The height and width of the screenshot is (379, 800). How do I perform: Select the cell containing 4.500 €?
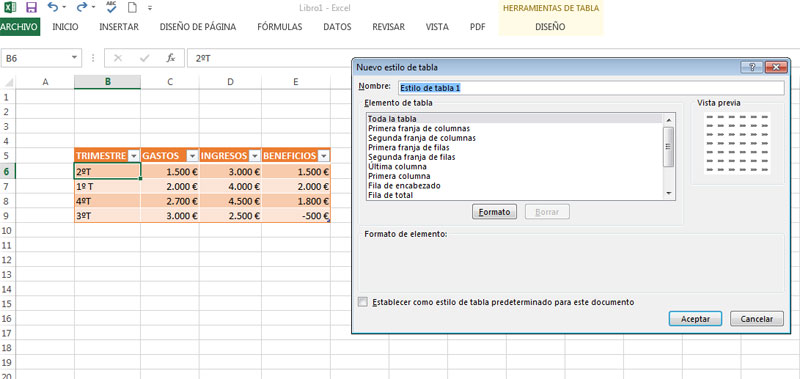click(230, 201)
